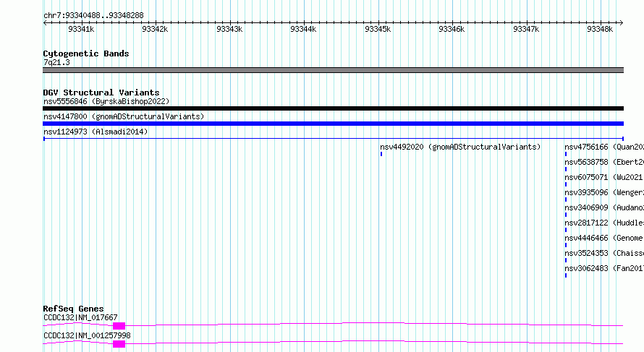Screen dimensions: 644x352
Task: Select the 93345k ruler tick label
Action: (378, 29)
